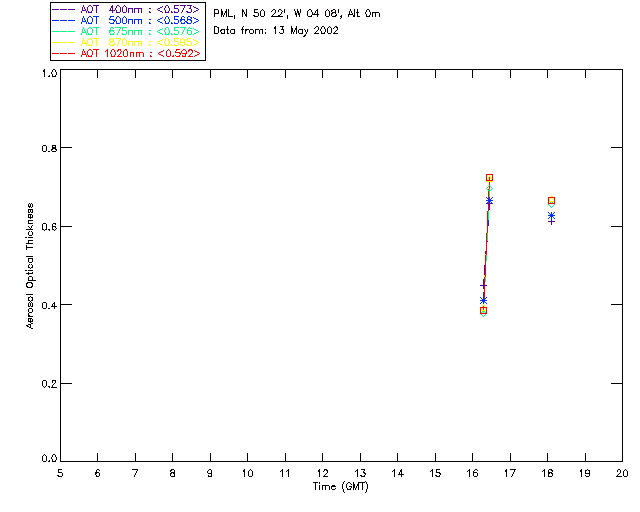
Task: Click the x-axis tick label 9
Action: tap(210, 474)
